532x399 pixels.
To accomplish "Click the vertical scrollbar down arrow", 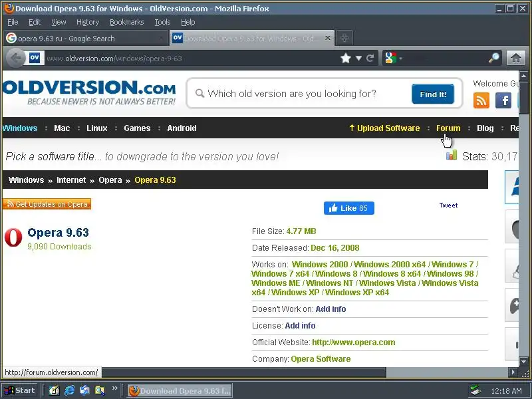I will (x=523, y=362).
